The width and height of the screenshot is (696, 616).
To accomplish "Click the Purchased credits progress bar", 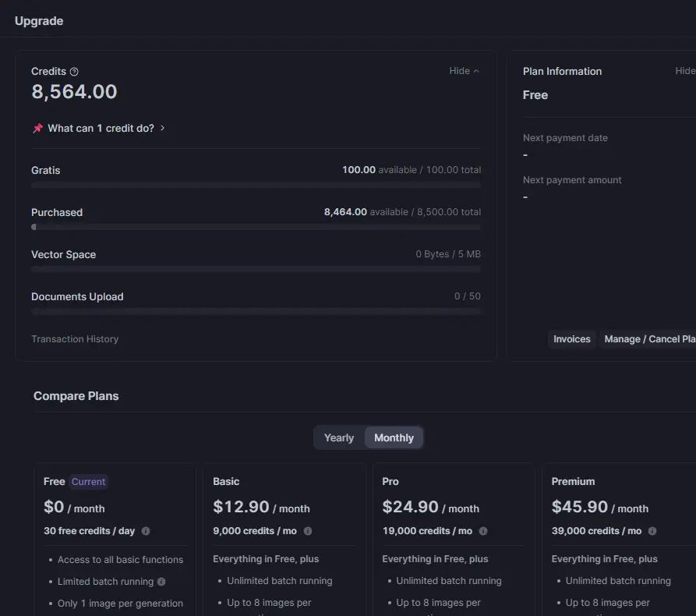I will (256, 227).
